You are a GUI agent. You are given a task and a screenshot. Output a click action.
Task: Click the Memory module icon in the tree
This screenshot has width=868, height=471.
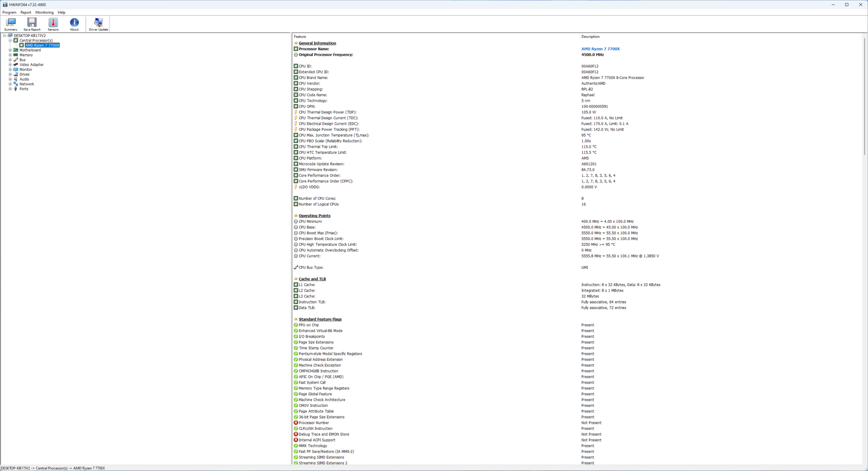pyautogui.click(x=16, y=55)
